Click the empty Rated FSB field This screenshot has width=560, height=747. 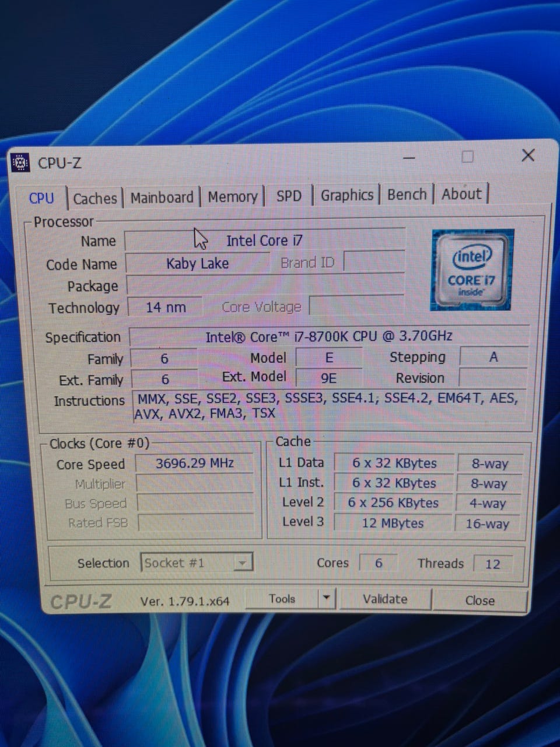(196, 522)
